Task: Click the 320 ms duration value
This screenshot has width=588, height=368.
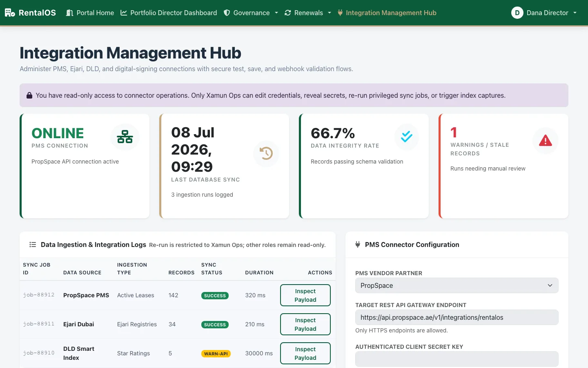Action: tap(255, 295)
